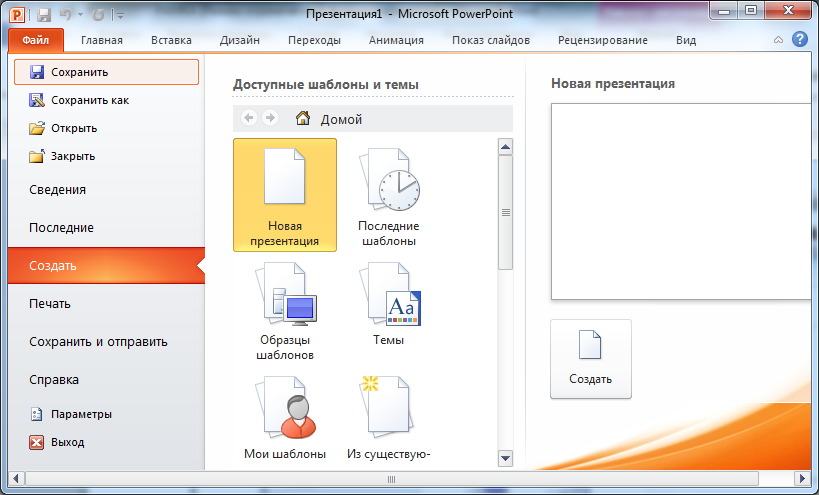The height and width of the screenshot is (495, 819).
Task: Open Мои шаблоны template category
Action: [285, 418]
